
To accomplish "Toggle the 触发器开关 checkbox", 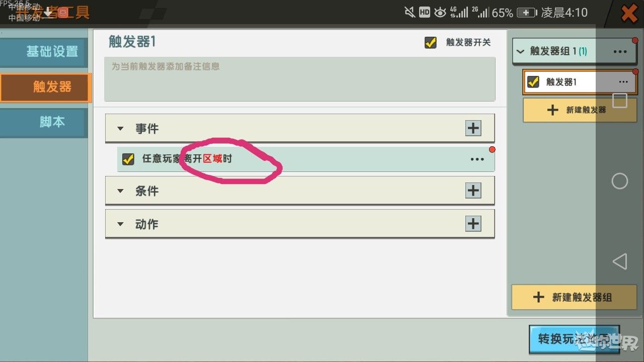I will [431, 42].
